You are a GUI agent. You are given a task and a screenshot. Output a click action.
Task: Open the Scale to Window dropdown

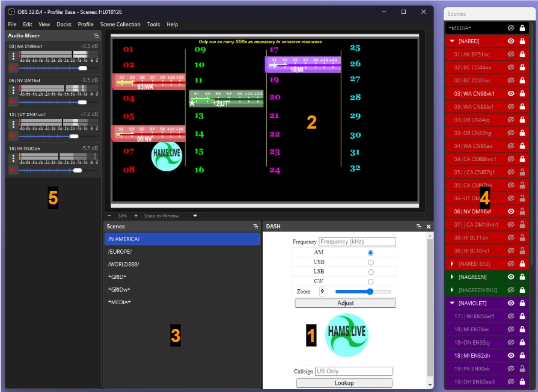pyautogui.click(x=195, y=216)
